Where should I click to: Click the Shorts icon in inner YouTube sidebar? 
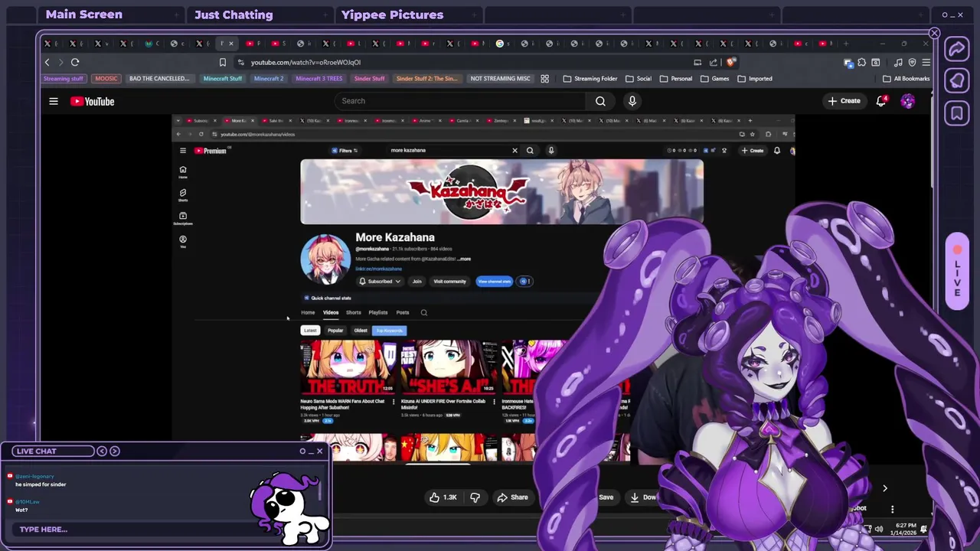click(182, 194)
